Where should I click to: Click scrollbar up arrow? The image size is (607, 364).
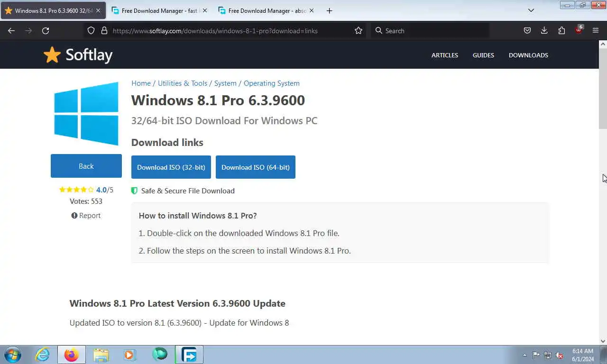click(x=603, y=44)
